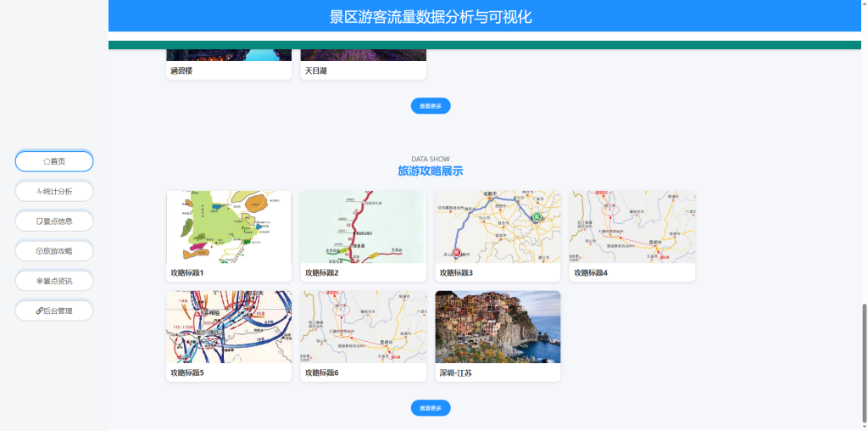Click the 涵碧楼 scenic spot title
Screen dimensions: 868x431
click(x=181, y=71)
